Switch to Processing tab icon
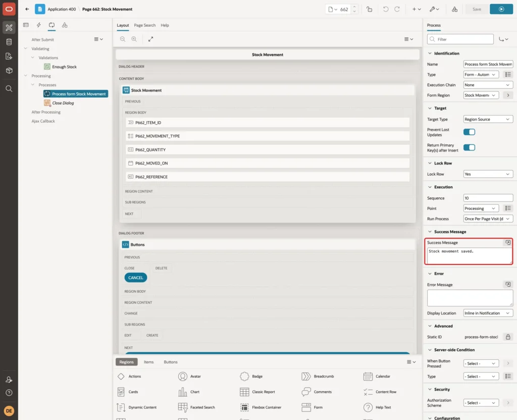 [51, 25]
